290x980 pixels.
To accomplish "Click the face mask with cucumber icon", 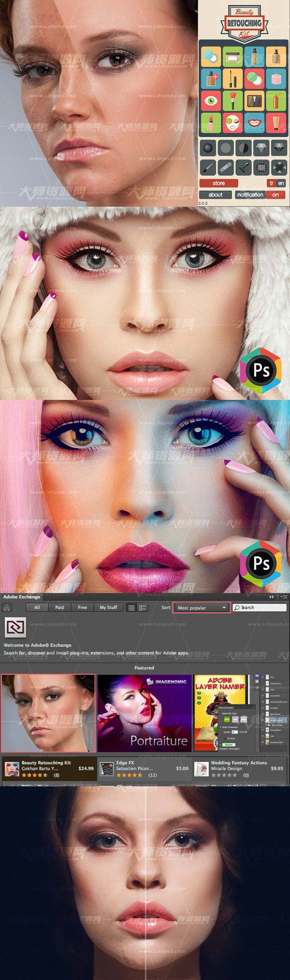I will tap(232, 122).
